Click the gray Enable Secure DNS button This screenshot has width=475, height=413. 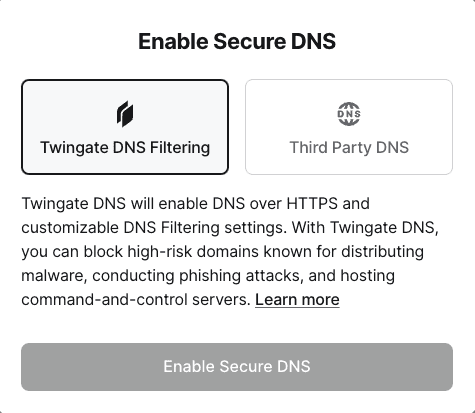[237, 367]
